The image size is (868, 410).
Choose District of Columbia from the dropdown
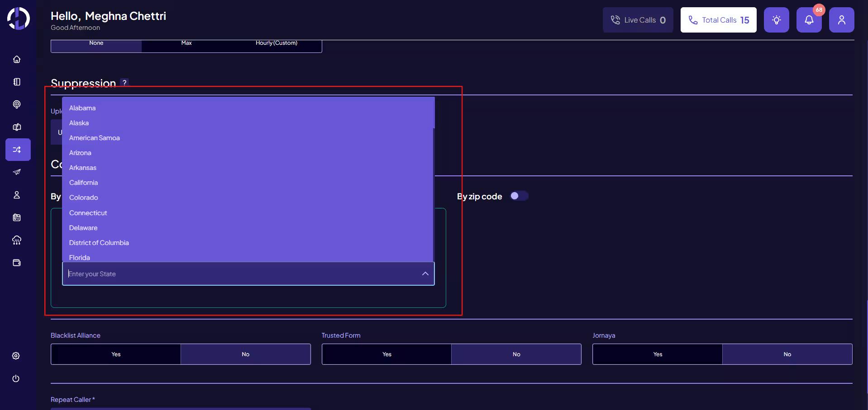click(x=99, y=243)
